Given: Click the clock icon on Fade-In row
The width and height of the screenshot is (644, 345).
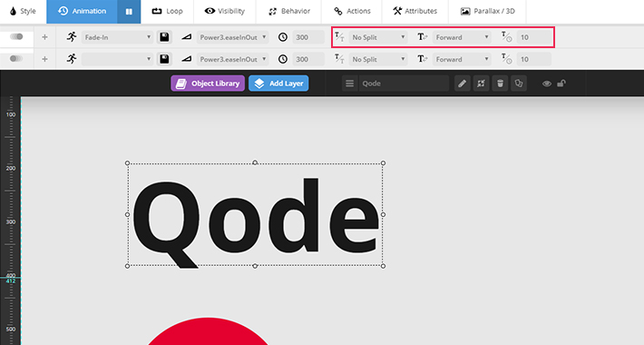Looking at the screenshot, I should [x=283, y=37].
